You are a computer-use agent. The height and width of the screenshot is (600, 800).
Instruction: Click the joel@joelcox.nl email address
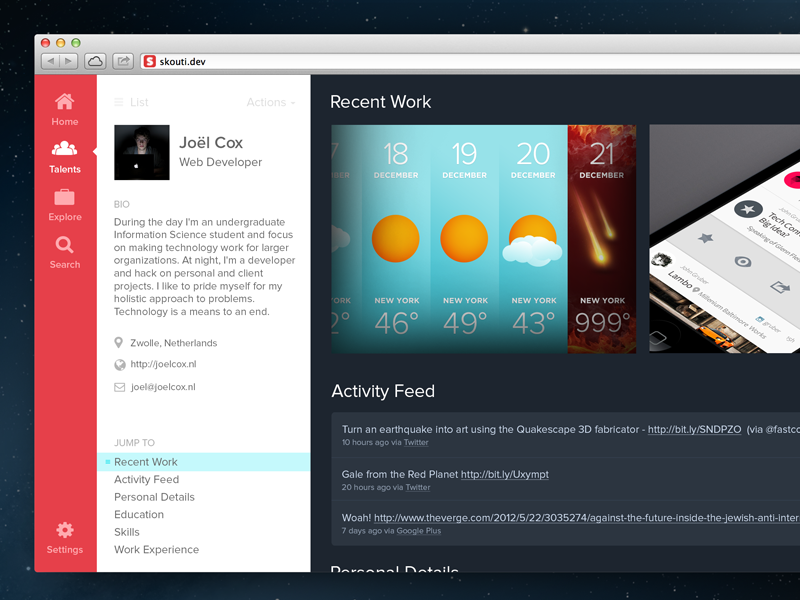[163, 387]
